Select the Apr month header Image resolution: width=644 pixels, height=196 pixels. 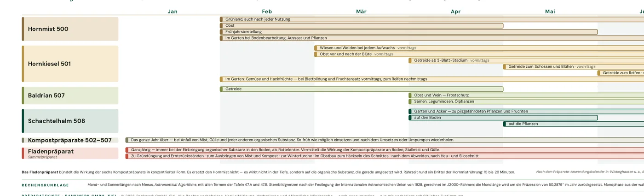455,12
